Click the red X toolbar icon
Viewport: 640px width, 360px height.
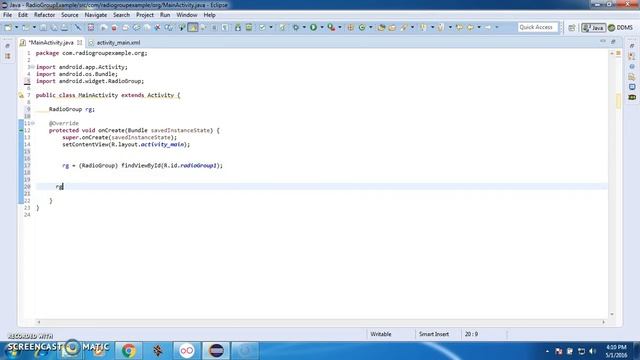point(157,28)
